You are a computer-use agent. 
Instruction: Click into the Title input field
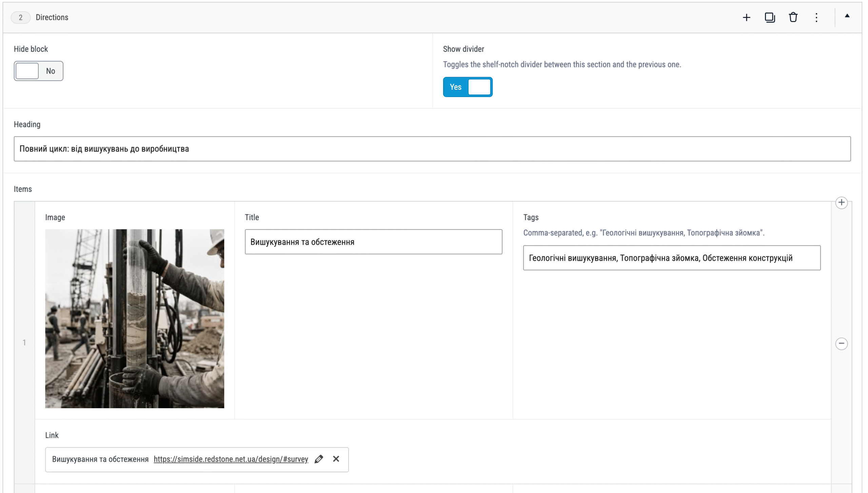click(x=373, y=242)
